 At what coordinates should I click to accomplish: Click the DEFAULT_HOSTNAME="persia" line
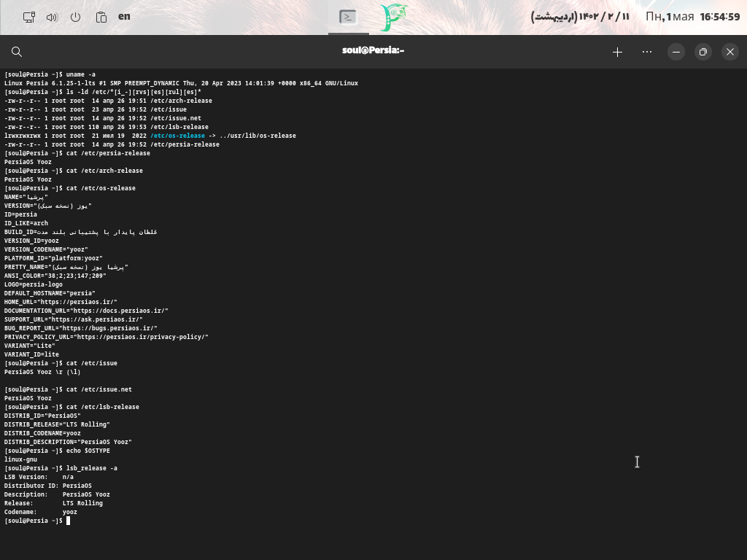[50, 293]
